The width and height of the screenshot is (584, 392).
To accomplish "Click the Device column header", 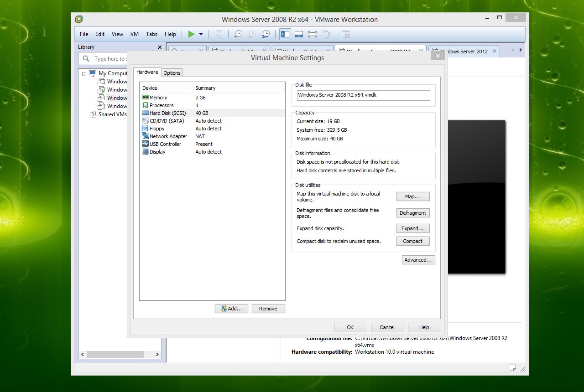I will (166, 88).
